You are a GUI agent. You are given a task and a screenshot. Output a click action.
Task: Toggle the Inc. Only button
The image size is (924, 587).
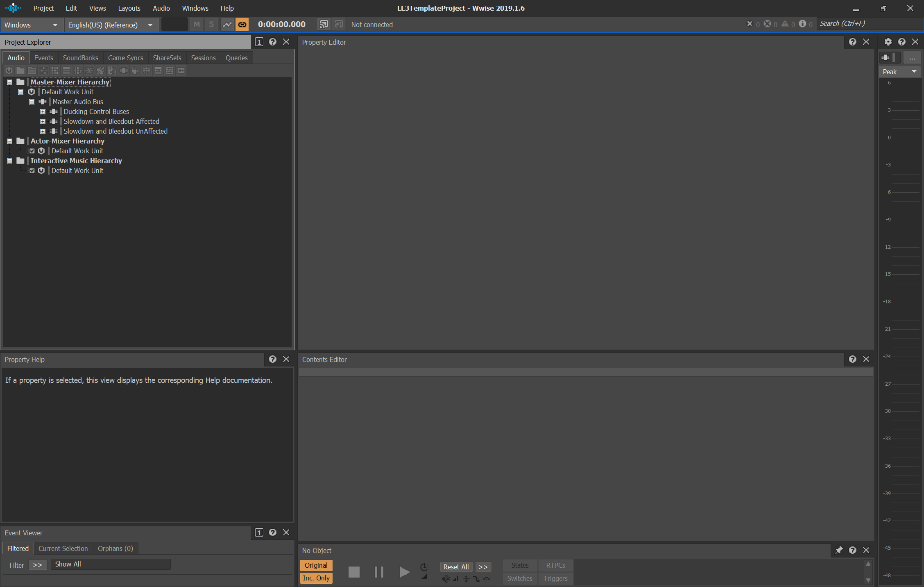pyautogui.click(x=316, y=578)
